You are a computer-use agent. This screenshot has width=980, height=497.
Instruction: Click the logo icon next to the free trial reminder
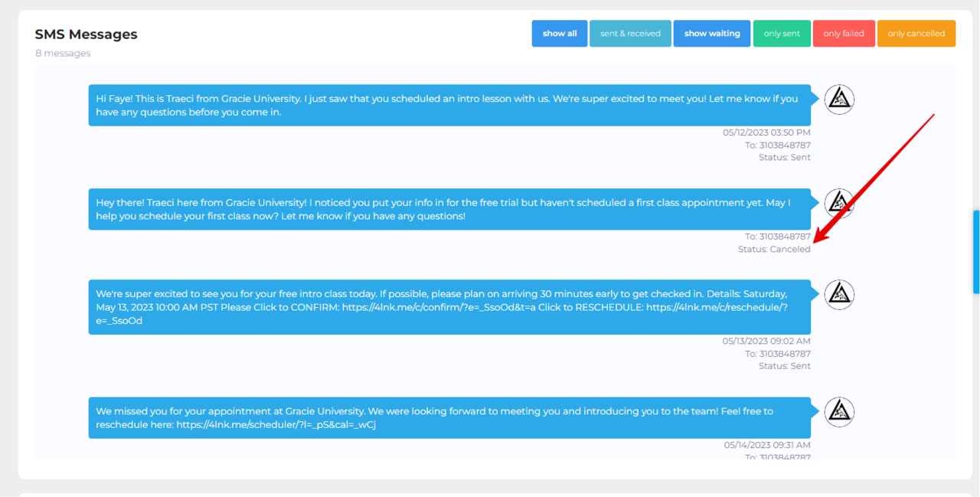pos(839,203)
